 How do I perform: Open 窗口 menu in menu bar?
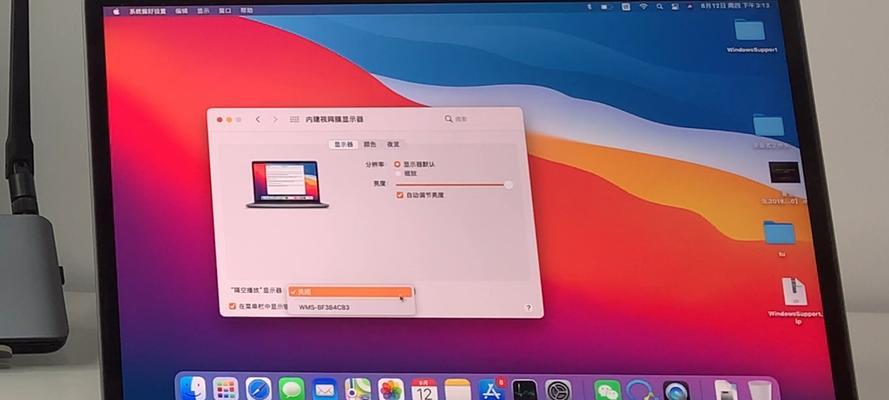coord(225,11)
